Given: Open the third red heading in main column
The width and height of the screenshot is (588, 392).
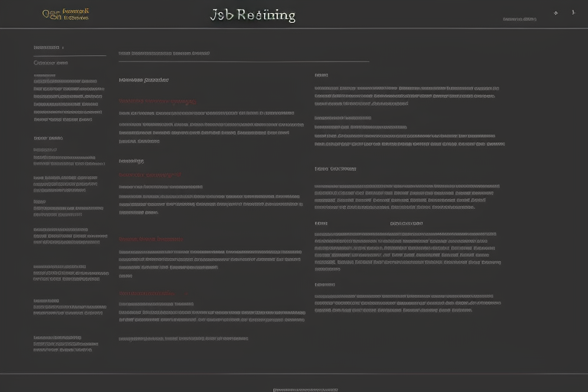Looking at the screenshot, I should pyautogui.click(x=151, y=240).
